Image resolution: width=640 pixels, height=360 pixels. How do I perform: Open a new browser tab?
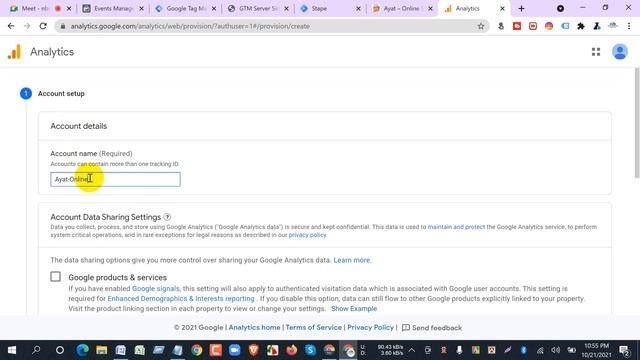tap(521, 8)
